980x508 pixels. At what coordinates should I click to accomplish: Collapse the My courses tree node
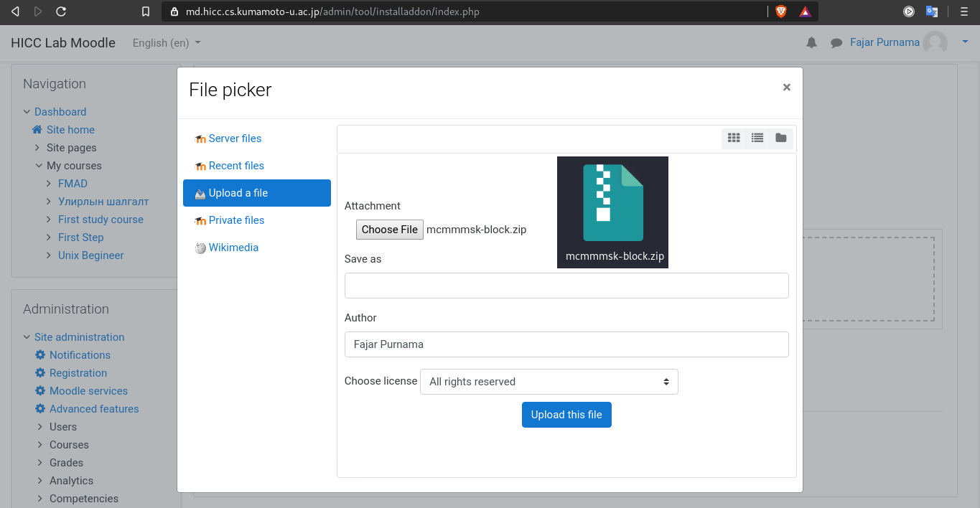[x=39, y=166]
